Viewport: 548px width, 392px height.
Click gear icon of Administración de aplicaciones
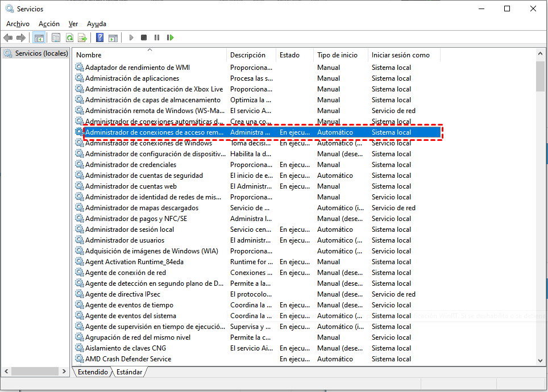pos(80,78)
